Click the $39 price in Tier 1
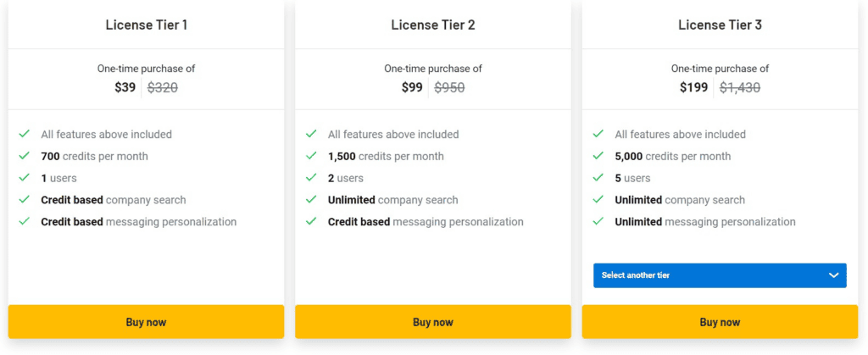868x355 pixels. [x=125, y=87]
